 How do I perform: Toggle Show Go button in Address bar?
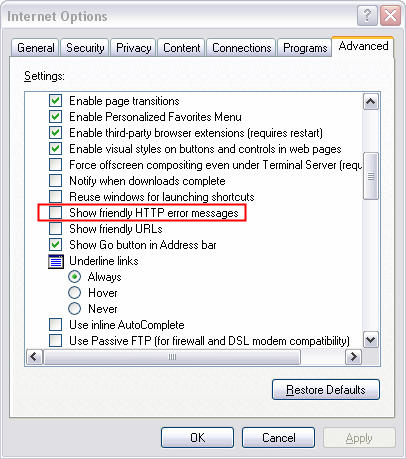coord(55,245)
